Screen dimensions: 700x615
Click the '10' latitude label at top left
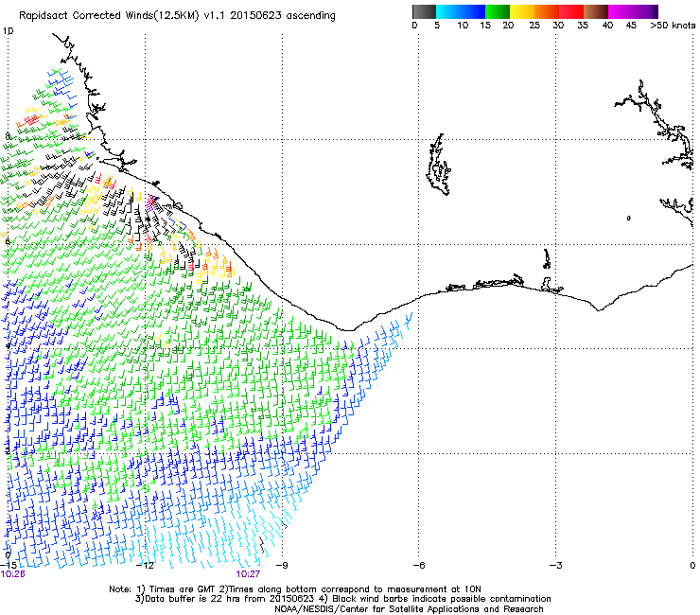(8, 31)
